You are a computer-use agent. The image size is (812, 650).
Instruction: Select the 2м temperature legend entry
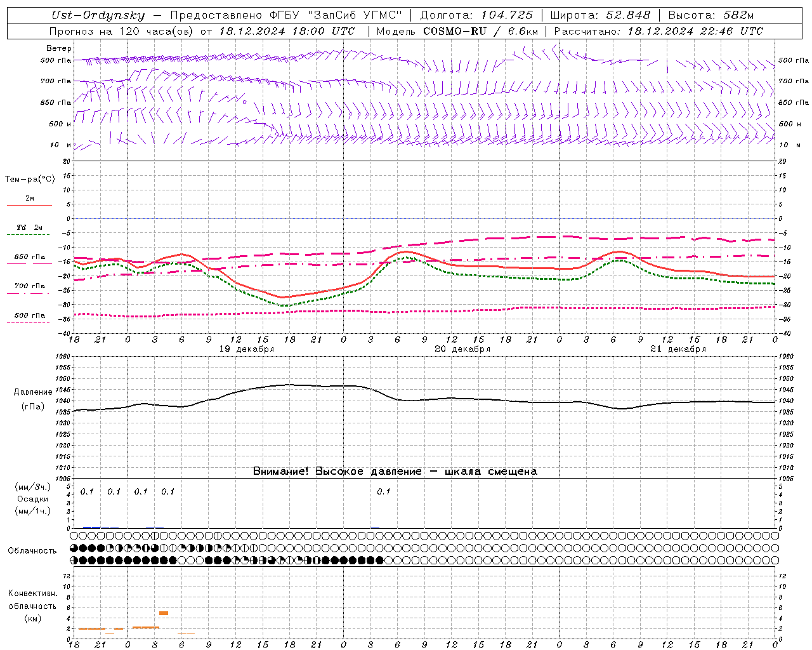[x=30, y=199]
